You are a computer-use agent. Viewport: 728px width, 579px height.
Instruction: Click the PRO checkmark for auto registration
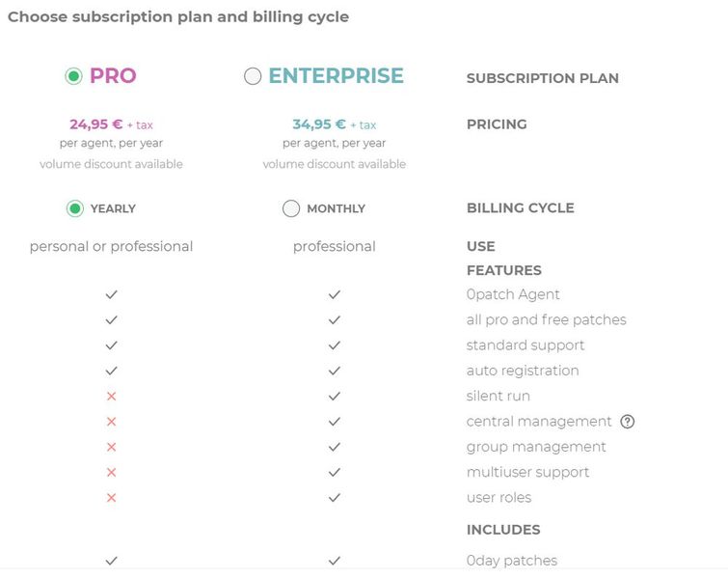click(111, 371)
